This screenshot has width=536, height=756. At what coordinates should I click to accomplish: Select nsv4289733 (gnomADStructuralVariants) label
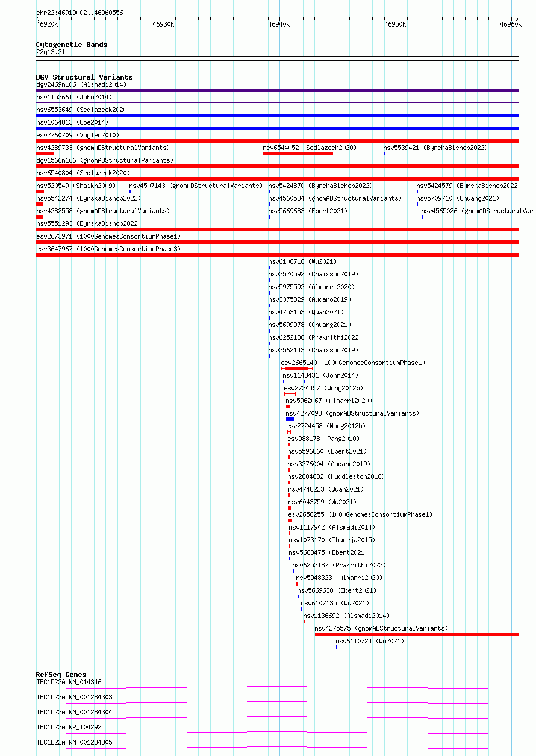(103, 148)
